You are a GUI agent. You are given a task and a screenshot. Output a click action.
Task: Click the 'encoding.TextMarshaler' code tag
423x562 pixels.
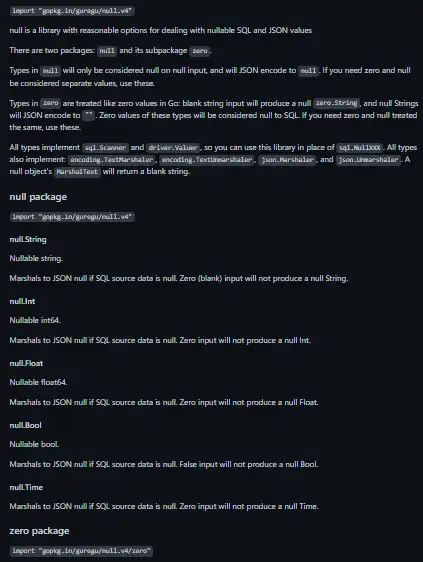point(111,160)
